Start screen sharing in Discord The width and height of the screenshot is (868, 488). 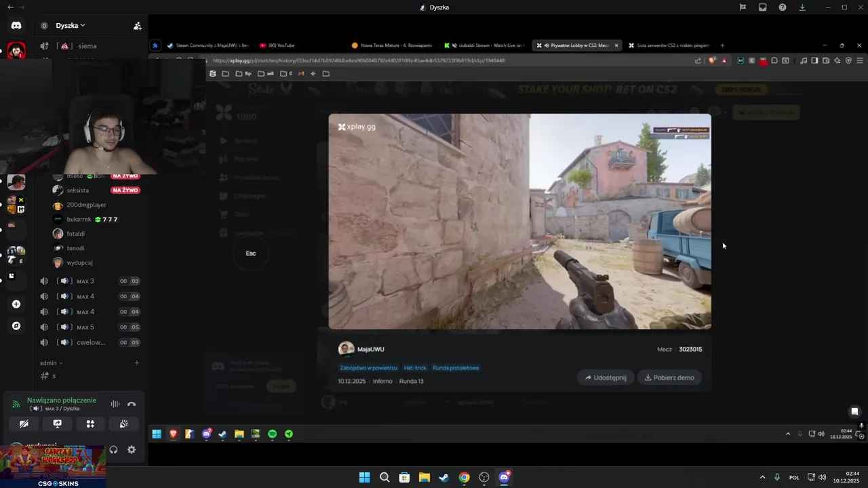[58, 424]
